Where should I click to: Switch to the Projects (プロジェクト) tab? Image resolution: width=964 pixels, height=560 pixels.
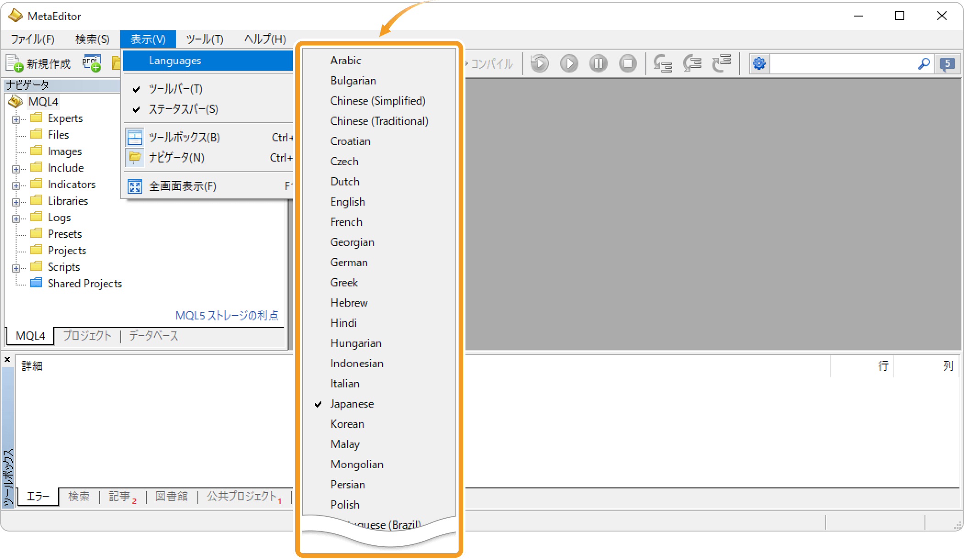[x=87, y=336]
